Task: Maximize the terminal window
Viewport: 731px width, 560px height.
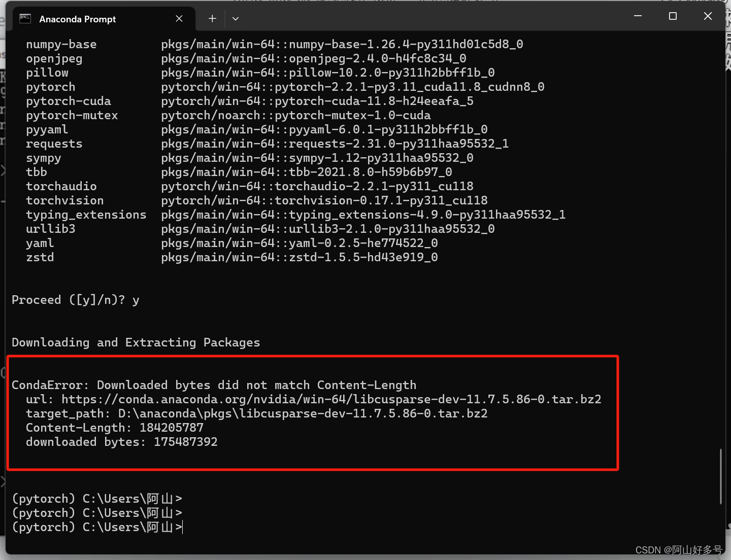Action: 673,16
